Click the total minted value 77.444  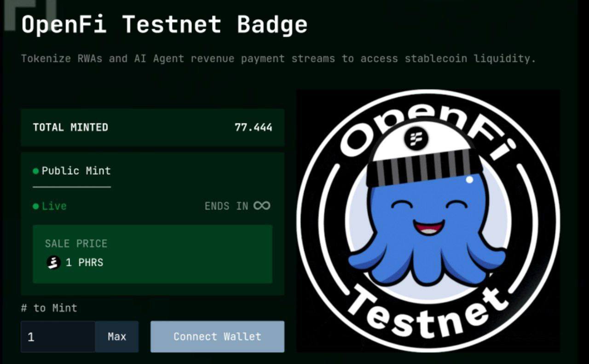tap(254, 127)
